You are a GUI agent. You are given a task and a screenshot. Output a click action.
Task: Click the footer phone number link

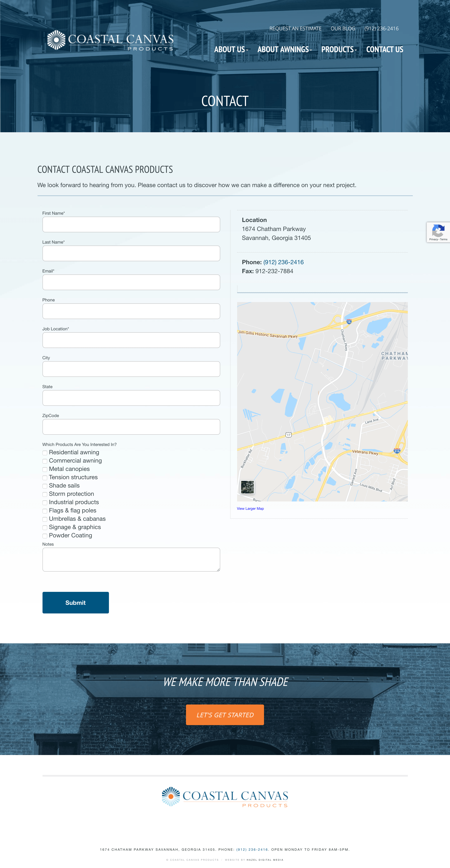tap(252, 849)
